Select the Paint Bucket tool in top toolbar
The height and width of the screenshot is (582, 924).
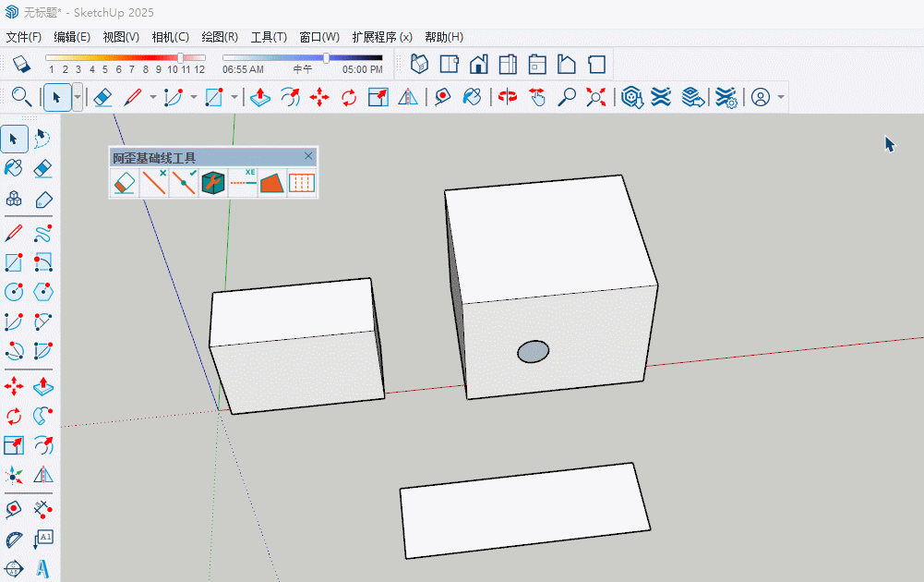click(x=472, y=97)
